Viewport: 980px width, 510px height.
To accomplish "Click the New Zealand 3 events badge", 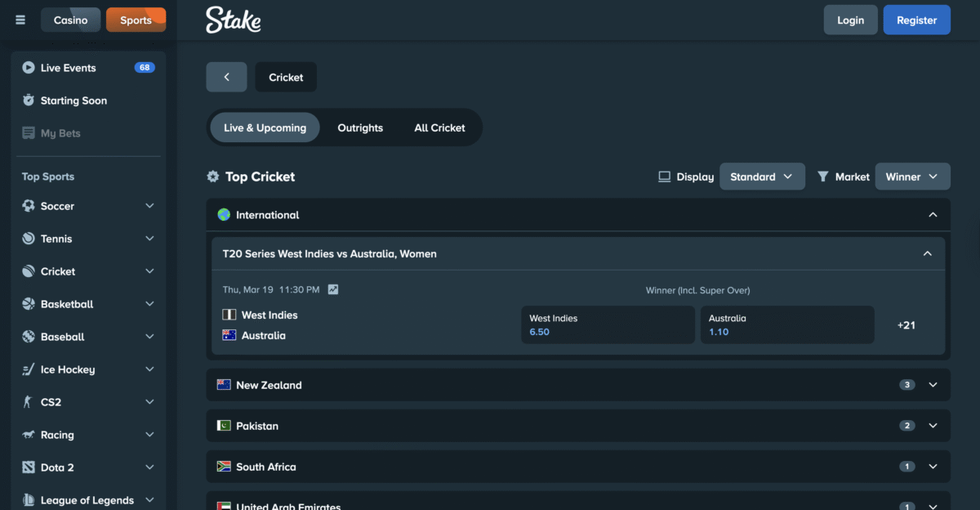I will pos(907,385).
